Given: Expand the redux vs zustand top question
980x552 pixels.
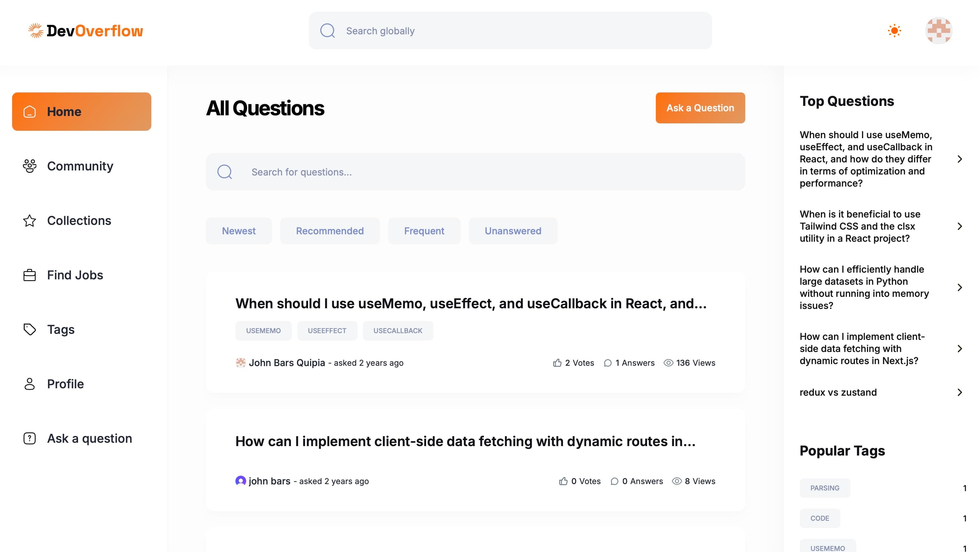Looking at the screenshot, I should pos(960,392).
